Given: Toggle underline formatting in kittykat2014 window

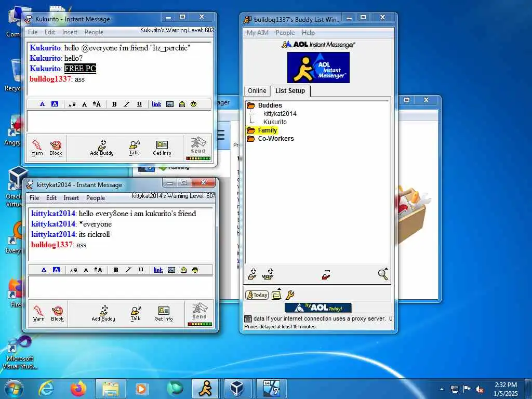Looking at the screenshot, I should (x=141, y=270).
